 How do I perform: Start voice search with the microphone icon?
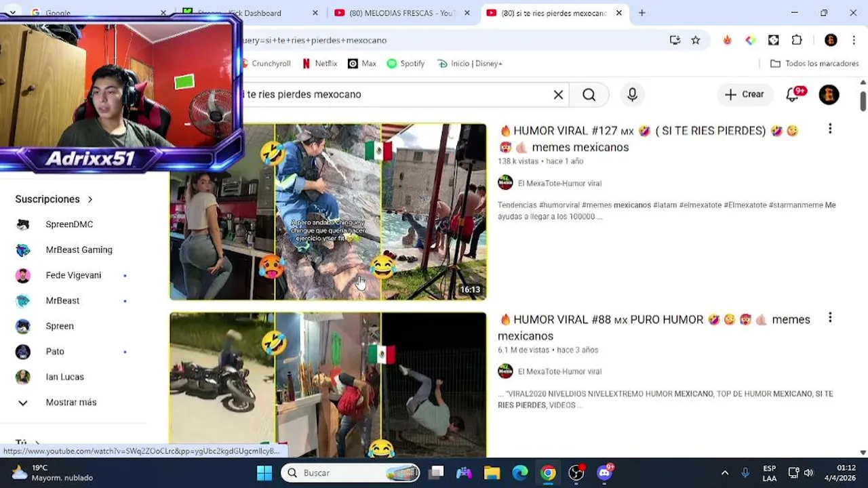[x=632, y=95]
